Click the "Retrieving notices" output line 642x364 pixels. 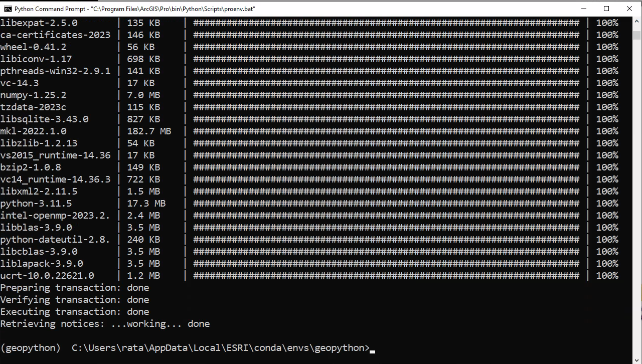[105, 324]
